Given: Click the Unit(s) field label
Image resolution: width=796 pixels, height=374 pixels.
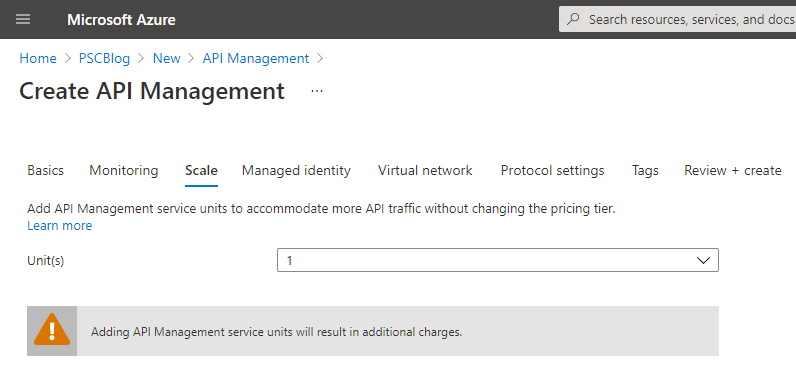Looking at the screenshot, I should pos(46,261).
